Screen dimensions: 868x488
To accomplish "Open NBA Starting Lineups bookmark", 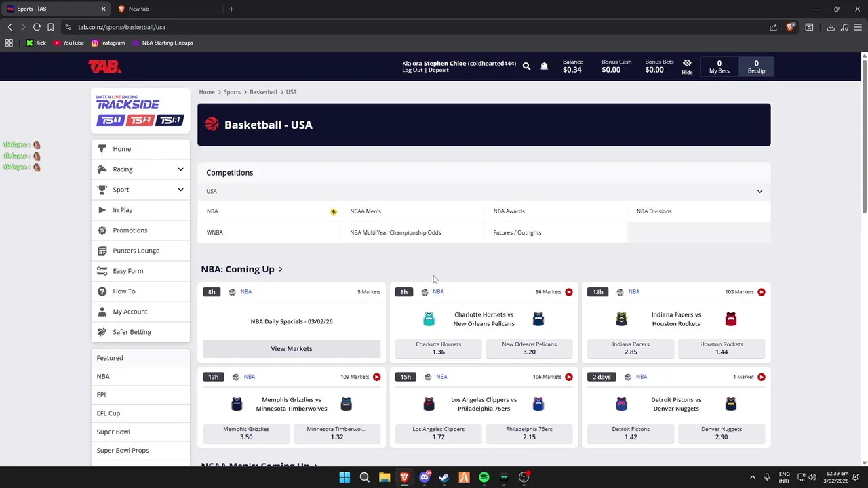I will click(163, 43).
